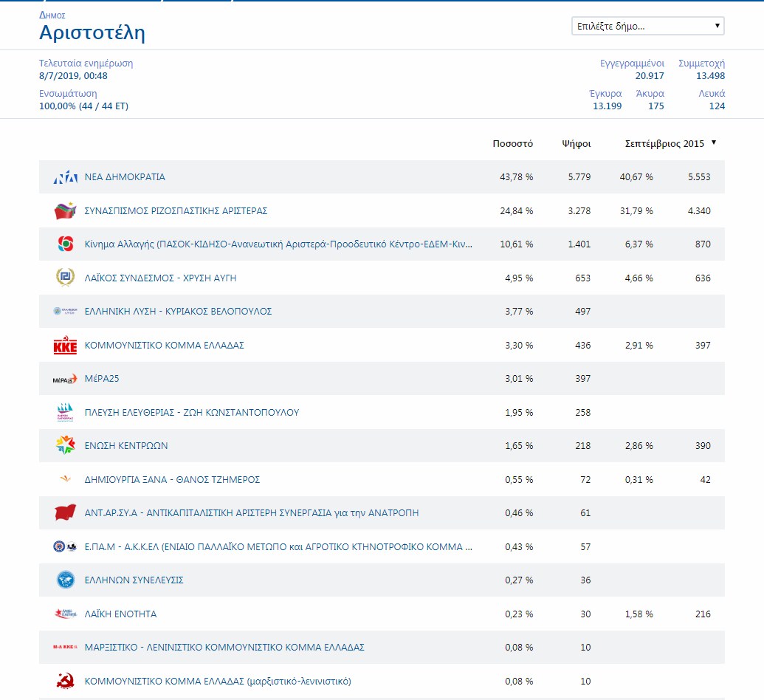The height and width of the screenshot is (700, 764).
Task: Click the Ένωση Κεντρώων colorful logo
Action: pyautogui.click(x=65, y=446)
